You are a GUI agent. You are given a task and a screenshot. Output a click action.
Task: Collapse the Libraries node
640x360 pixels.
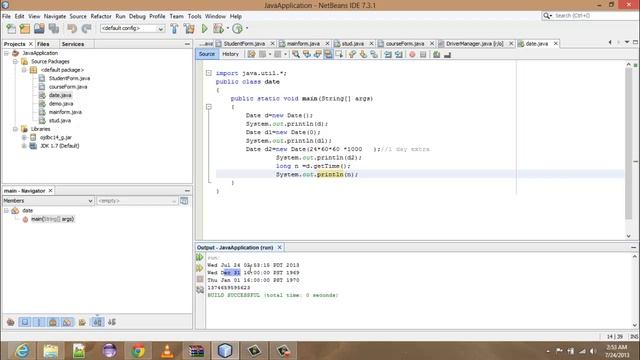point(15,129)
